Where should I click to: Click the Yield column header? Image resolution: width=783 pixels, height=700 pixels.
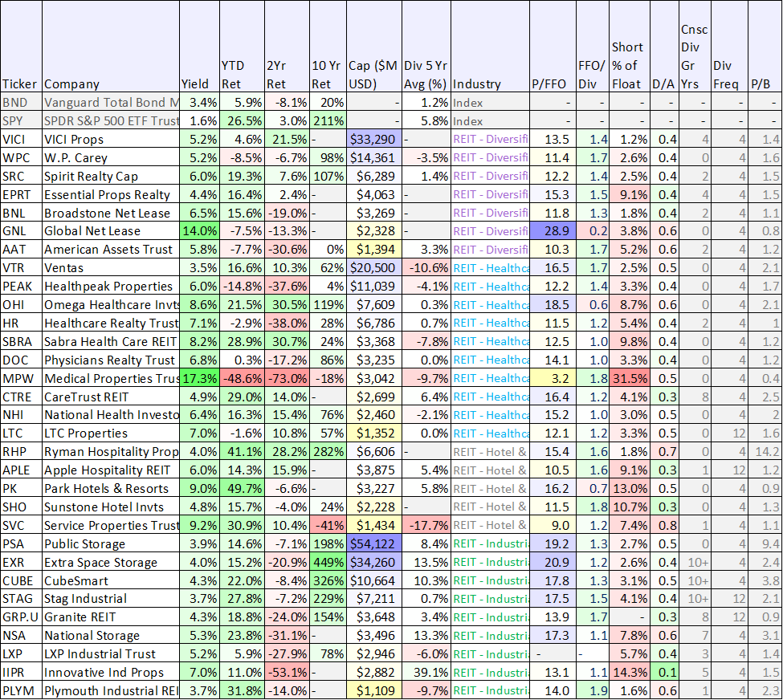coord(200,47)
